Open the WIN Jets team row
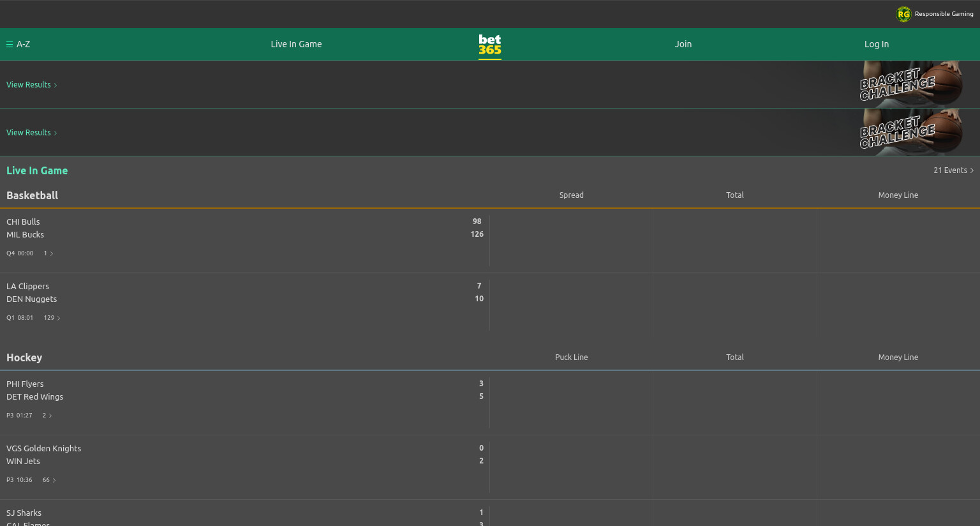Viewport: 980px width, 526px height. pyautogui.click(x=23, y=461)
